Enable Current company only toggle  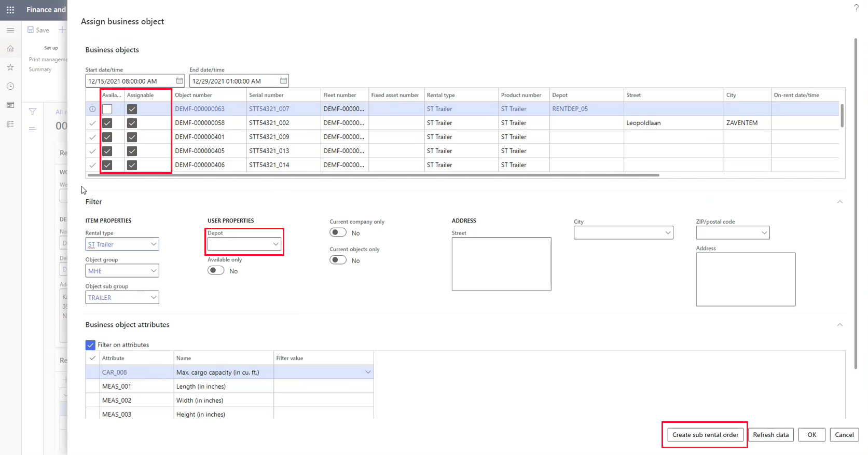[338, 232]
